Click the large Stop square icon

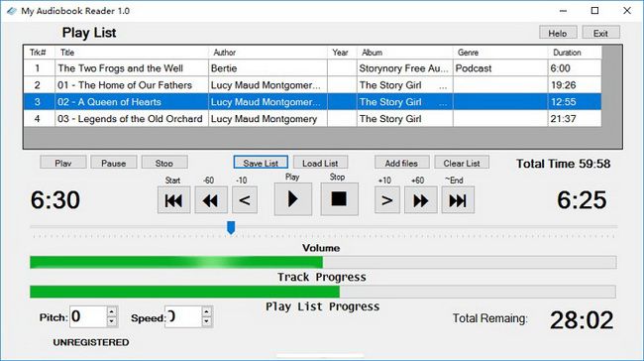click(339, 199)
